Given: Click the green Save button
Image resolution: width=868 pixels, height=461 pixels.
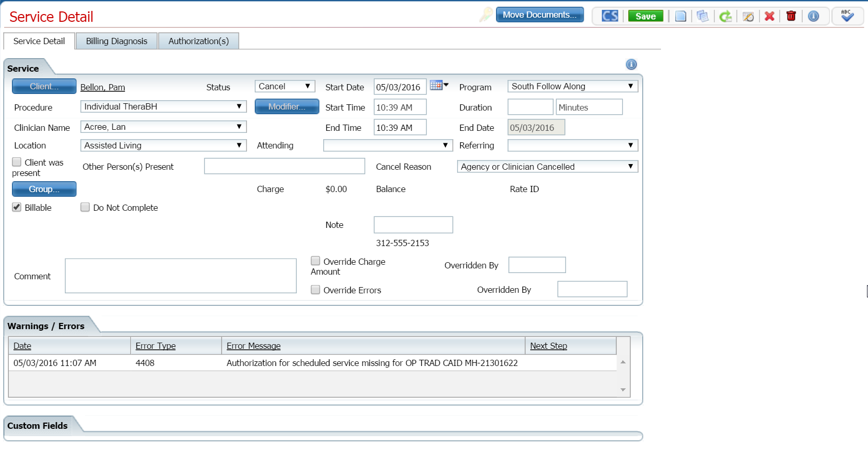Looking at the screenshot, I should (x=645, y=16).
